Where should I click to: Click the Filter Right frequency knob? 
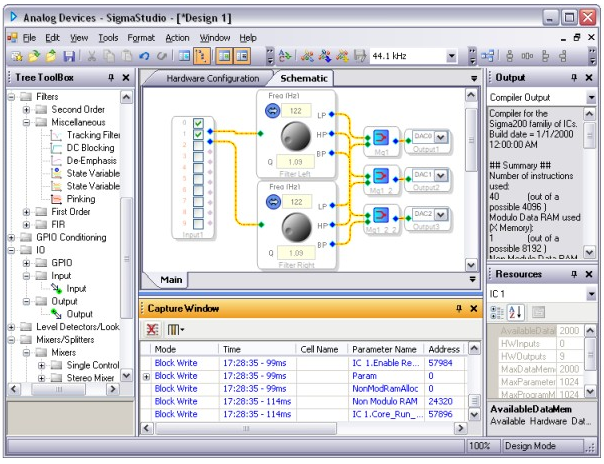point(296,227)
